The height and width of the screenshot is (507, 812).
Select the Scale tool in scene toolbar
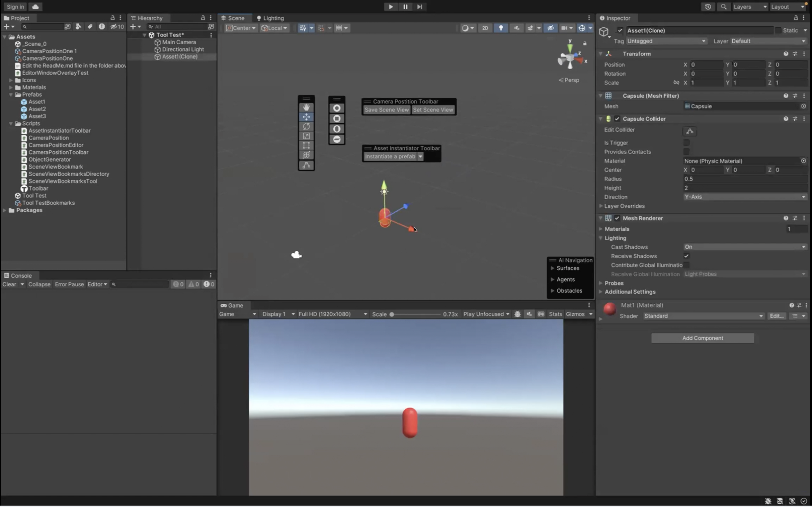[x=306, y=136]
